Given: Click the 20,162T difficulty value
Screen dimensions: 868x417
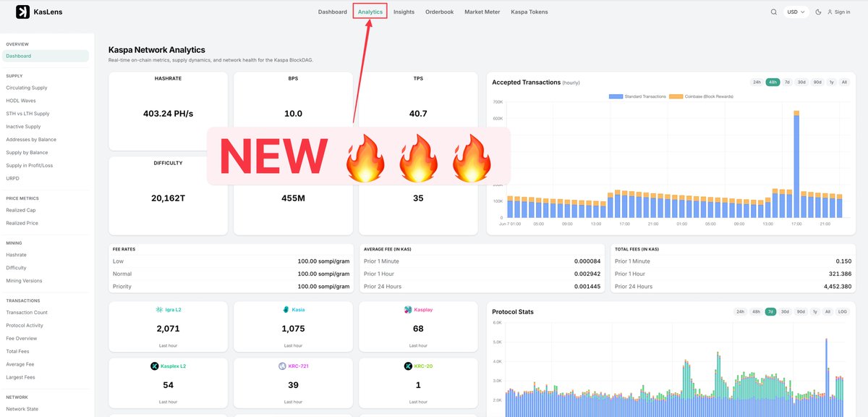Looking at the screenshot, I should (x=168, y=198).
